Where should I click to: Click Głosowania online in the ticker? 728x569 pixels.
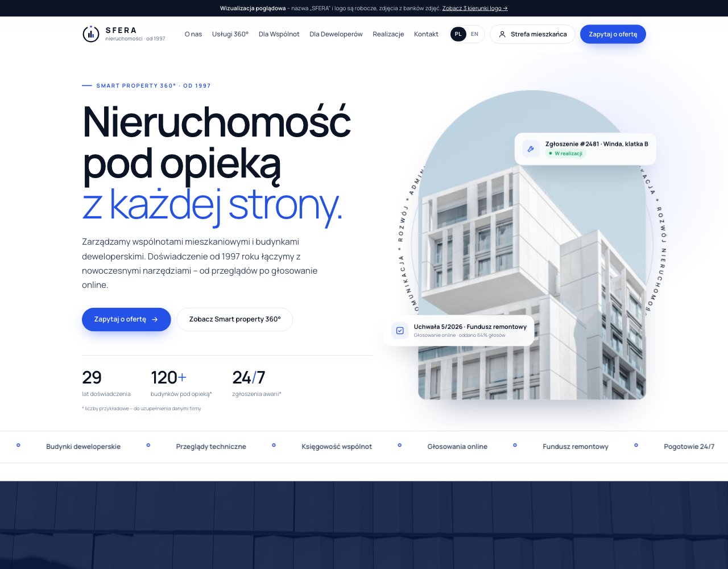(457, 447)
